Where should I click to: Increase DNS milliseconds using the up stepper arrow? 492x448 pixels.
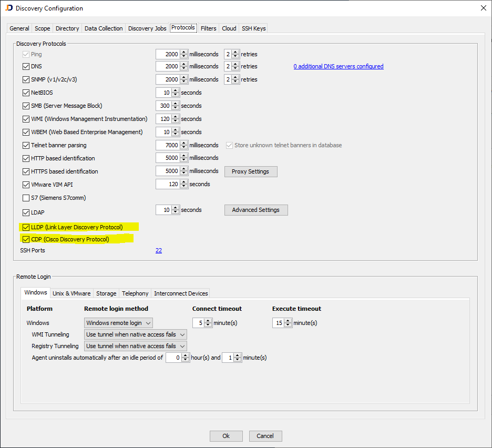coord(183,64)
